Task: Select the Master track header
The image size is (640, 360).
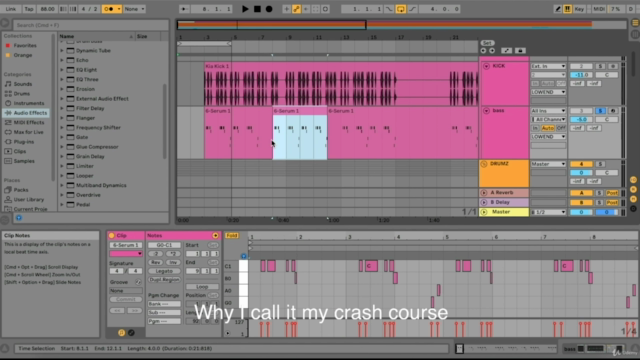Action: (x=504, y=212)
